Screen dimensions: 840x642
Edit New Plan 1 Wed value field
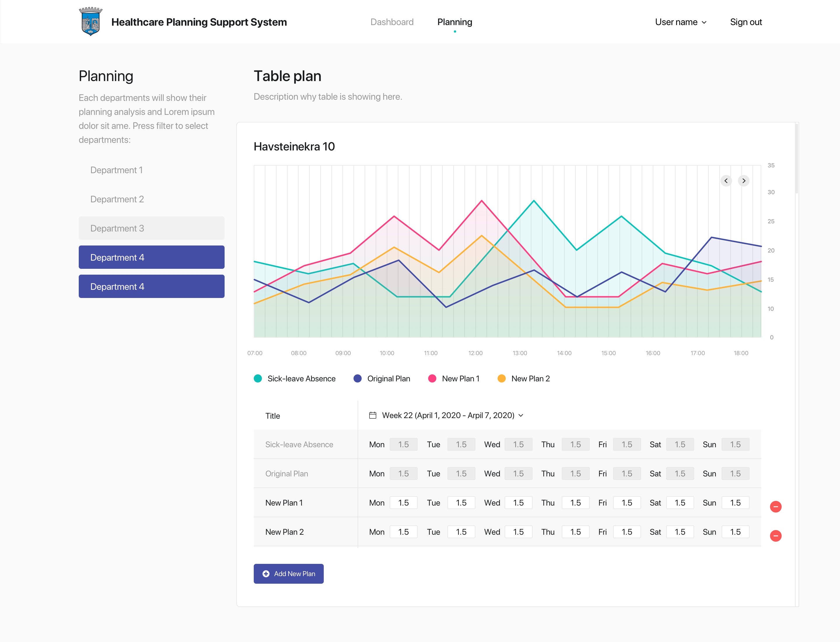519,503
